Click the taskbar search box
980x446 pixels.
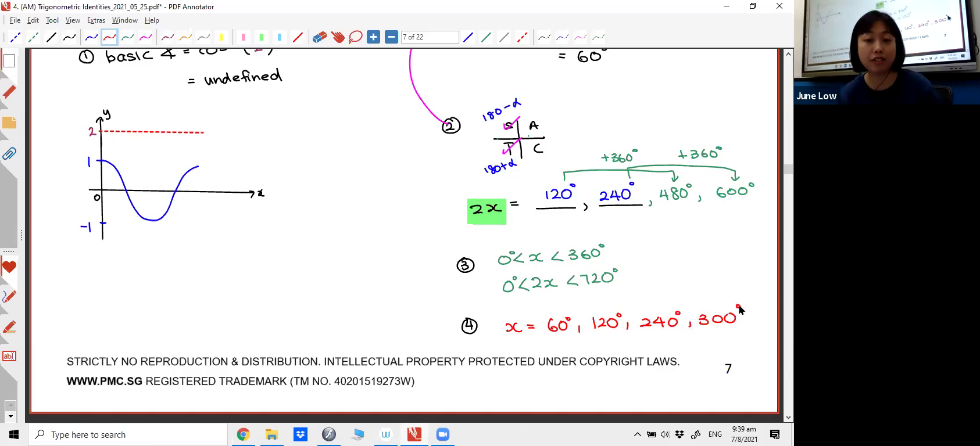coord(128,434)
